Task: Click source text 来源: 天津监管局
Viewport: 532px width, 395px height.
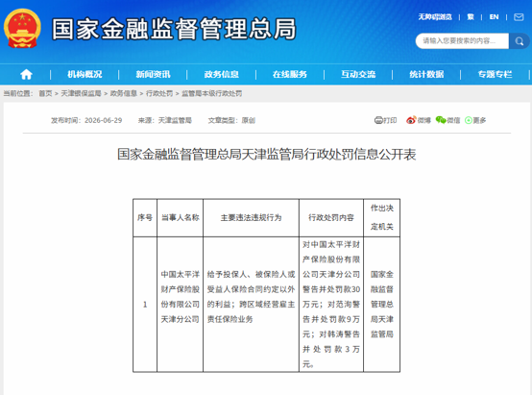Action: click(165, 120)
